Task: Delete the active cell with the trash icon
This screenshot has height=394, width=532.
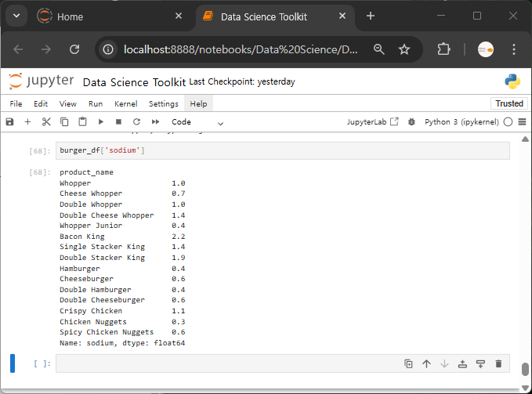Action: tap(498, 363)
